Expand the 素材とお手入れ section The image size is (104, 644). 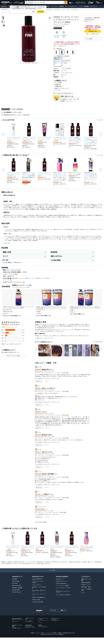coord(72,256)
